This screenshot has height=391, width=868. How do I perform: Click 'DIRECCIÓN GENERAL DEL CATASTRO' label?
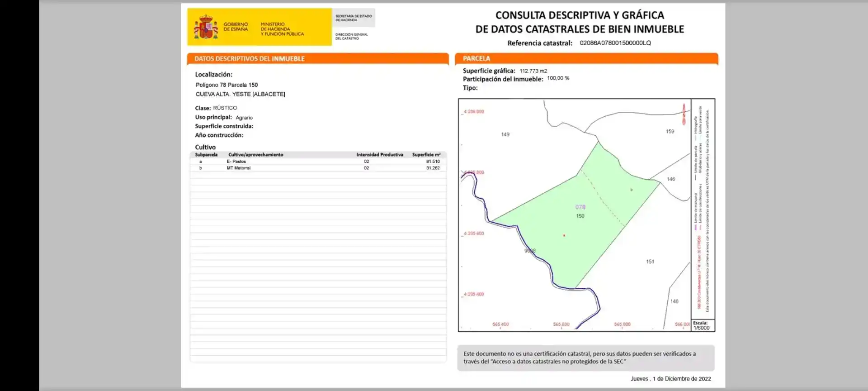tap(351, 36)
